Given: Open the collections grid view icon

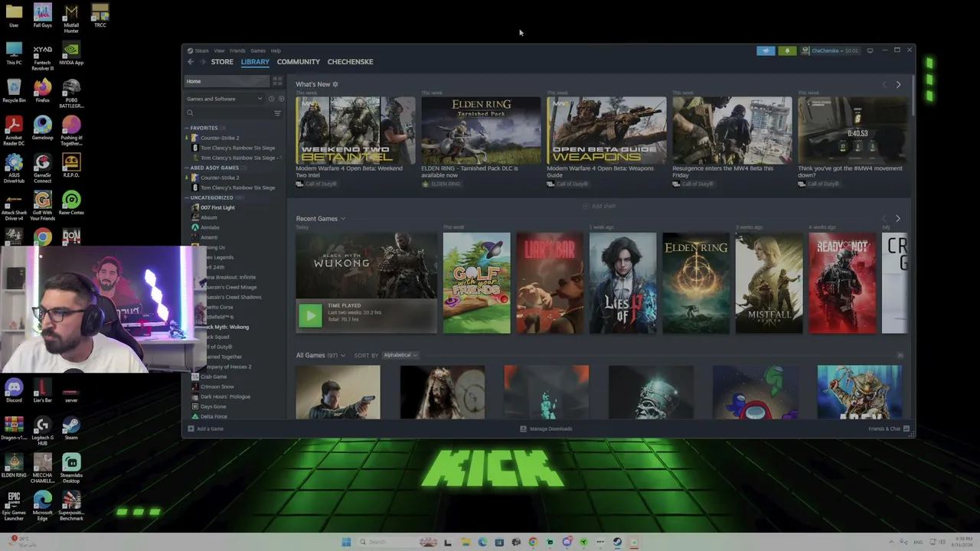Looking at the screenshot, I should tap(277, 81).
